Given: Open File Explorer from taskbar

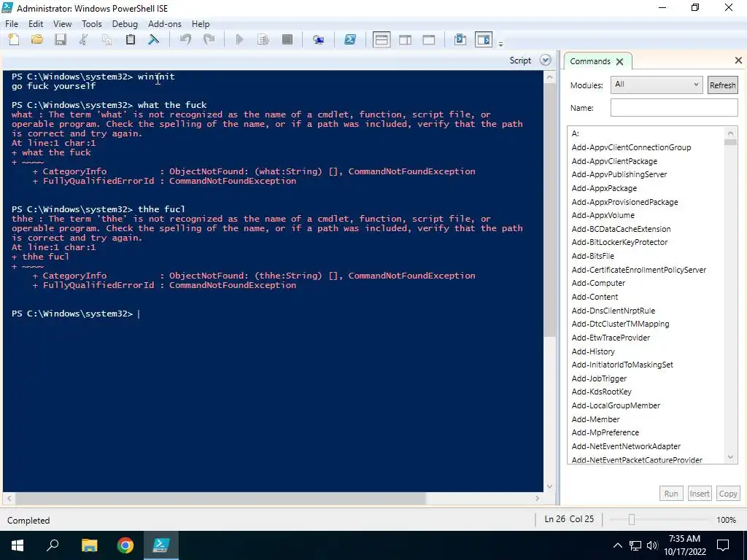Looking at the screenshot, I should [x=89, y=545].
